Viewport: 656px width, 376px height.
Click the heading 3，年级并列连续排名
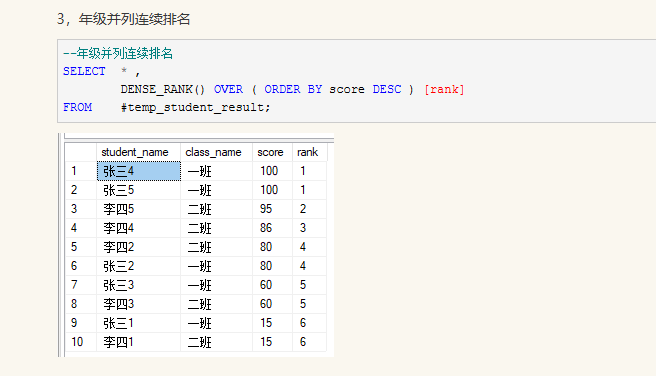(x=123, y=19)
